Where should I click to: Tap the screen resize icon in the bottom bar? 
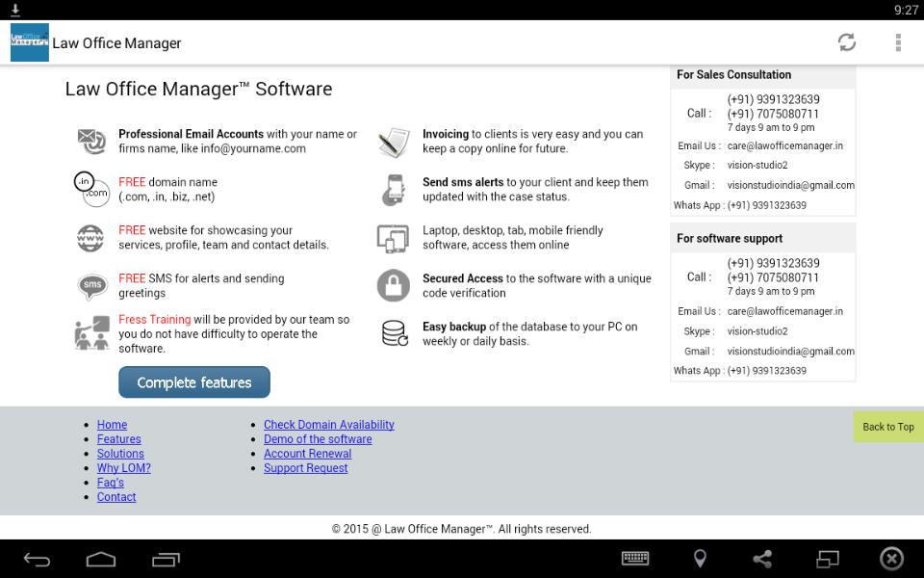828,559
